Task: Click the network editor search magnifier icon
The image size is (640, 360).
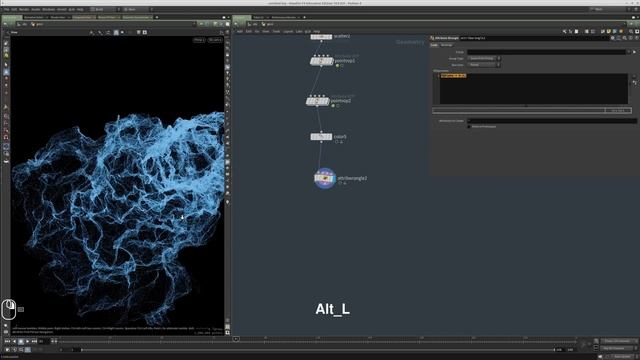Action: [631, 31]
